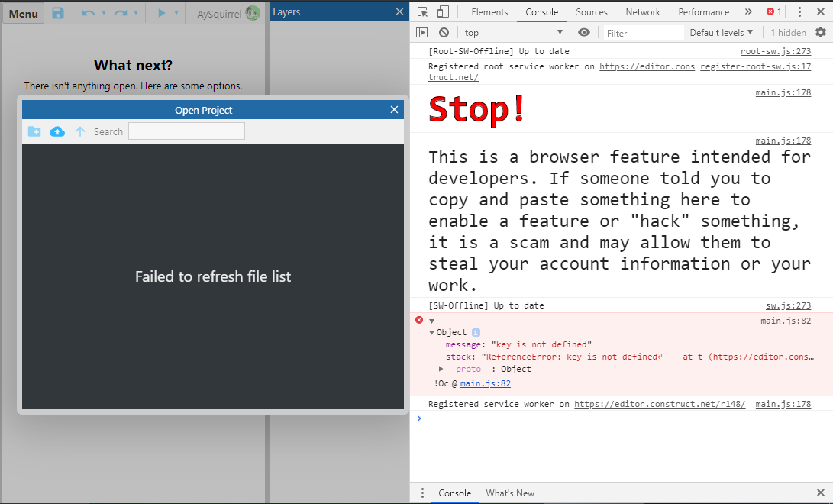
Task: Toggle the device toolbar
Action: click(441, 11)
